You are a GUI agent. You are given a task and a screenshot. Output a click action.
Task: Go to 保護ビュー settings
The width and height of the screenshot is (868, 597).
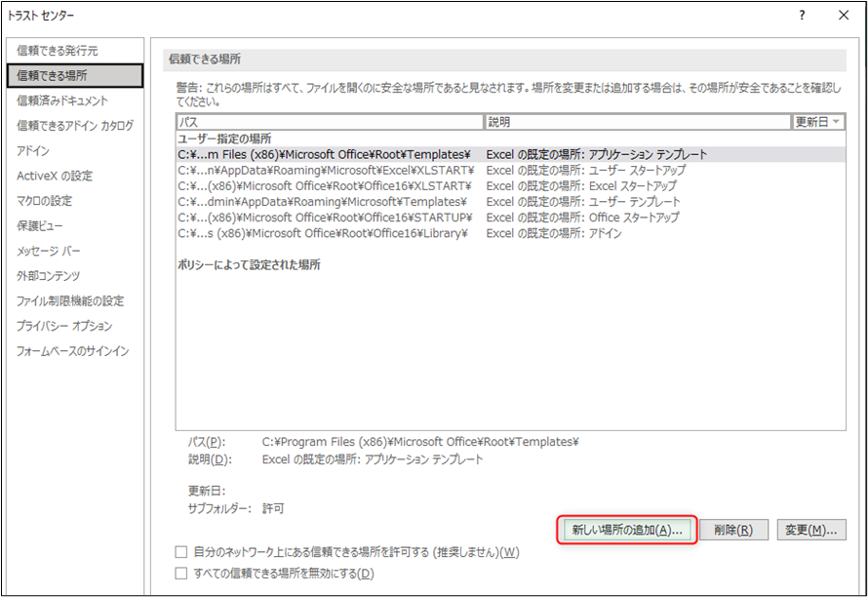[x=39, y=225]
